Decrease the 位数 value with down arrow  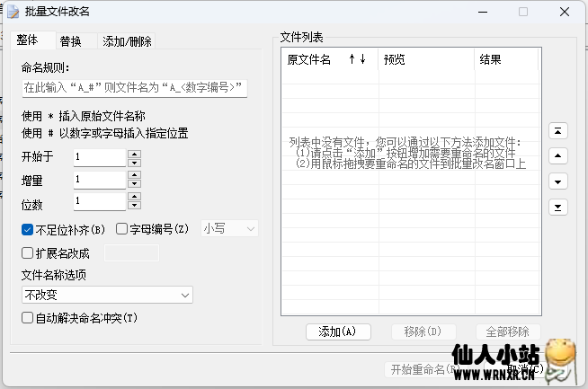tap(134, 205)
